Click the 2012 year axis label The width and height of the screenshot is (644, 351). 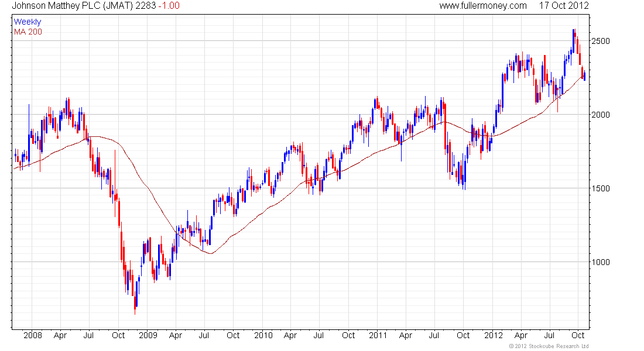click(494, 335)
